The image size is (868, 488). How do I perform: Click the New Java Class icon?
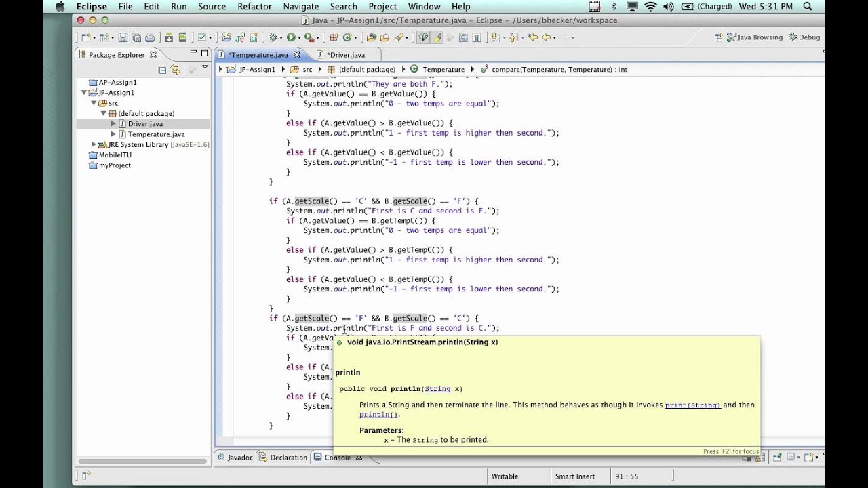tap(347, 37)
